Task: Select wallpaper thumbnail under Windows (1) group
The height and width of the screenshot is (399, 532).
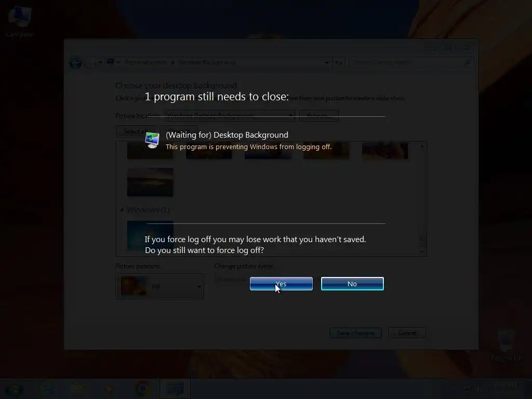Action: (150, 236)
